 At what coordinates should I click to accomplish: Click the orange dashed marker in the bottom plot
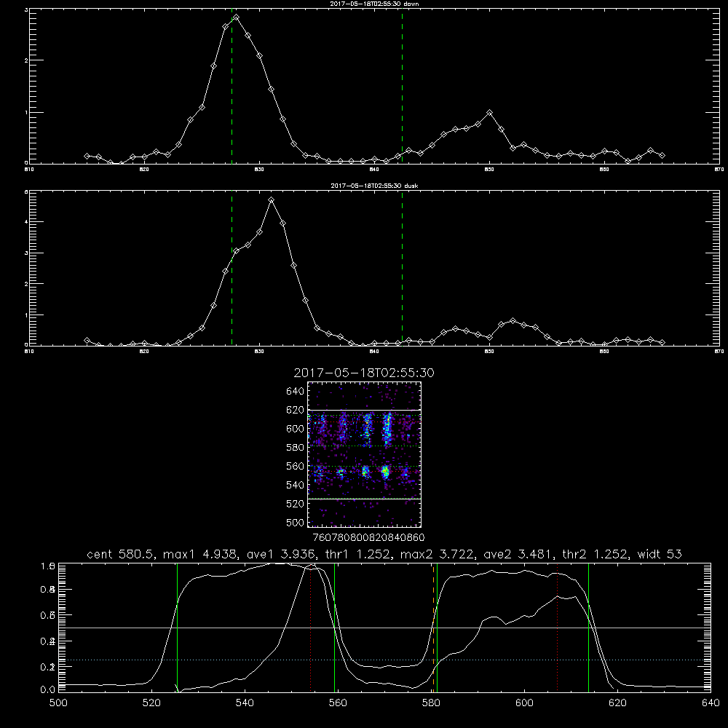(x=434, y=627)
